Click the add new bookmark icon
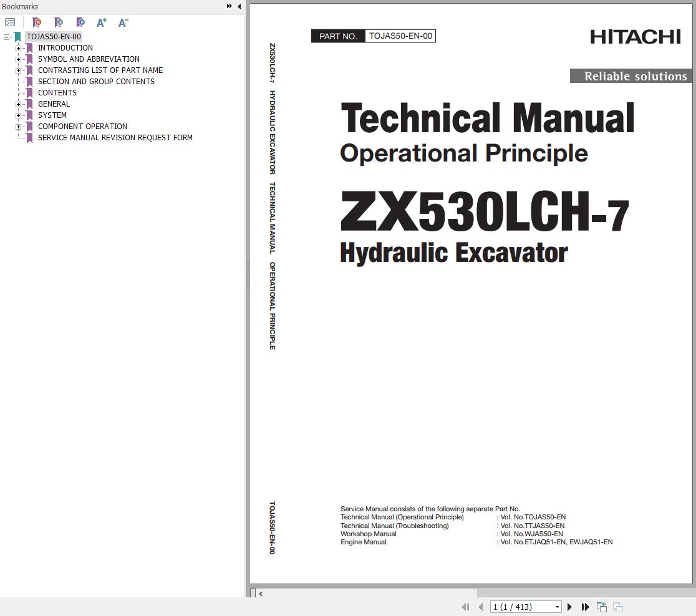Viewport: 696px width, 616px height. click(59, 22)
